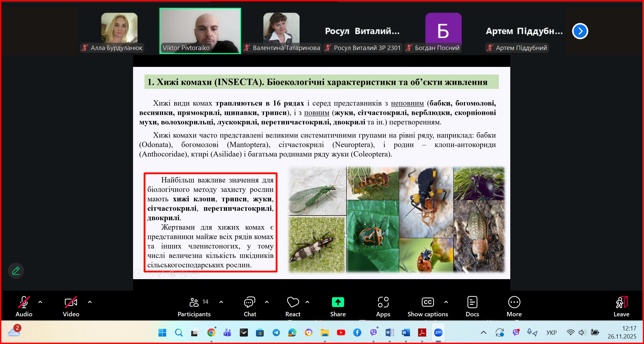
Task: Click the annotation pencil icon
Action: [16, 271]
